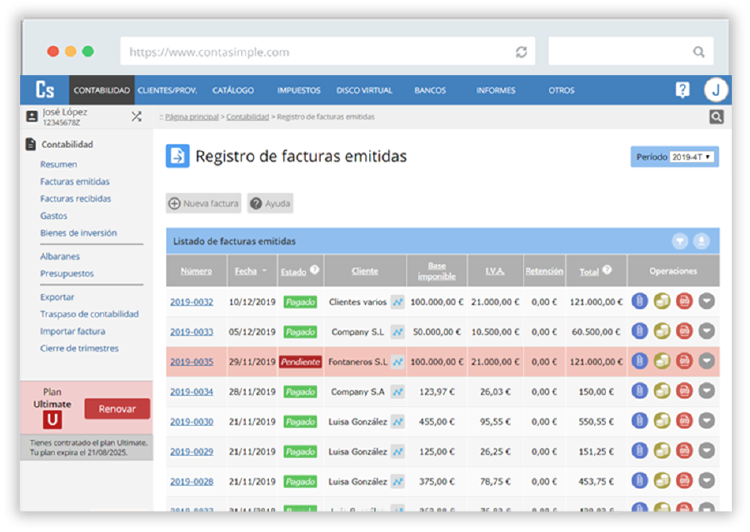The width and height of the screenshot is (750, 532).
Task: Click the red PDF icon for invoice 2019-0035
Action: tap(684, 362)
